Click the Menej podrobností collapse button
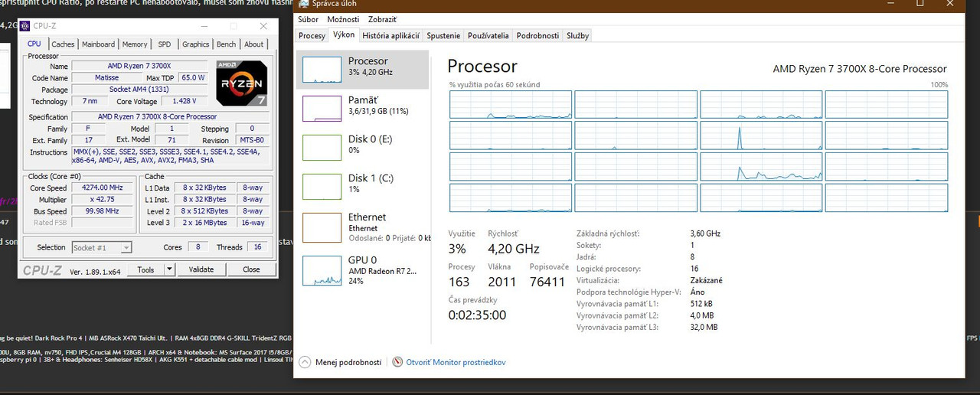Image resolution: width=980 pixels, height=395 pixels. (x=340, y=362)
